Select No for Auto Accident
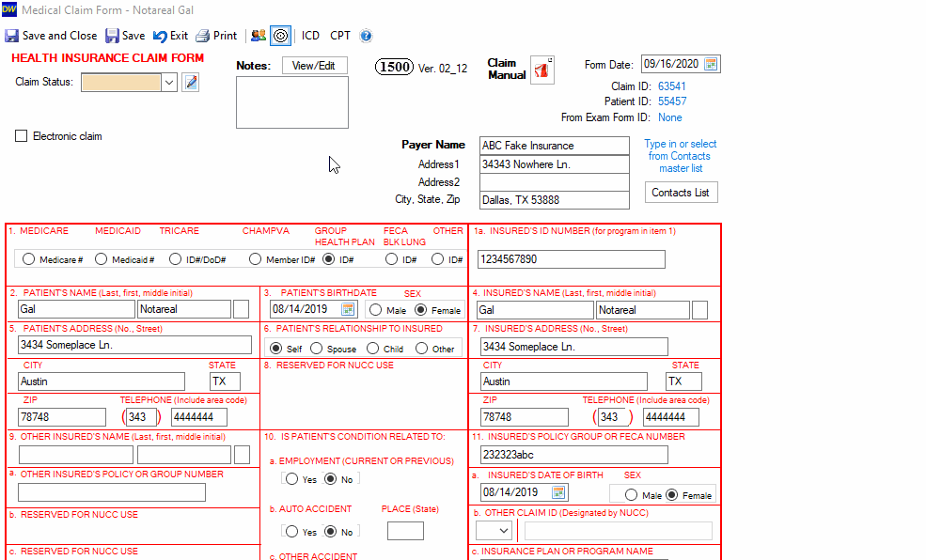 (x=331, y=532)
